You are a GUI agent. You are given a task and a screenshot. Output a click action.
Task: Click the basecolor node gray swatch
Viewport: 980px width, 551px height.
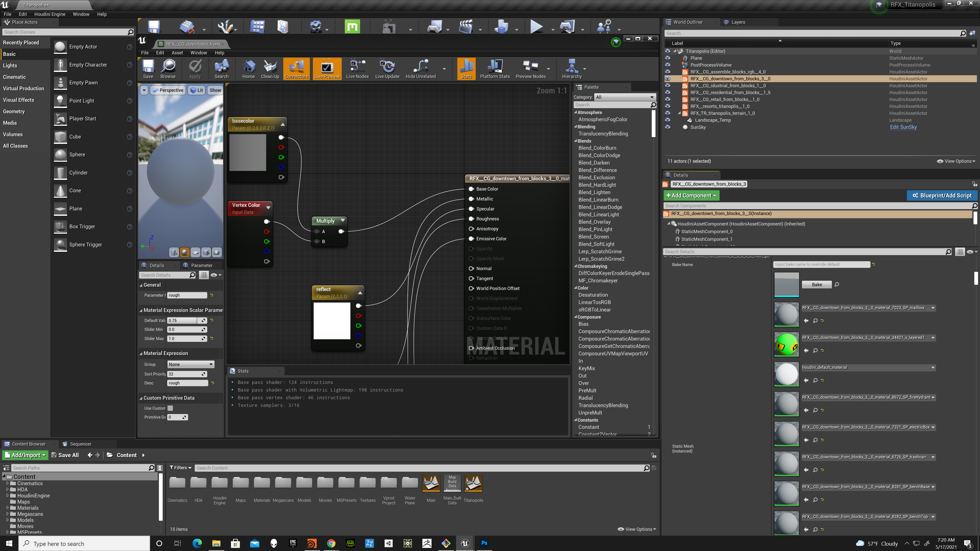pyautogui.click(x=248, y=152)
